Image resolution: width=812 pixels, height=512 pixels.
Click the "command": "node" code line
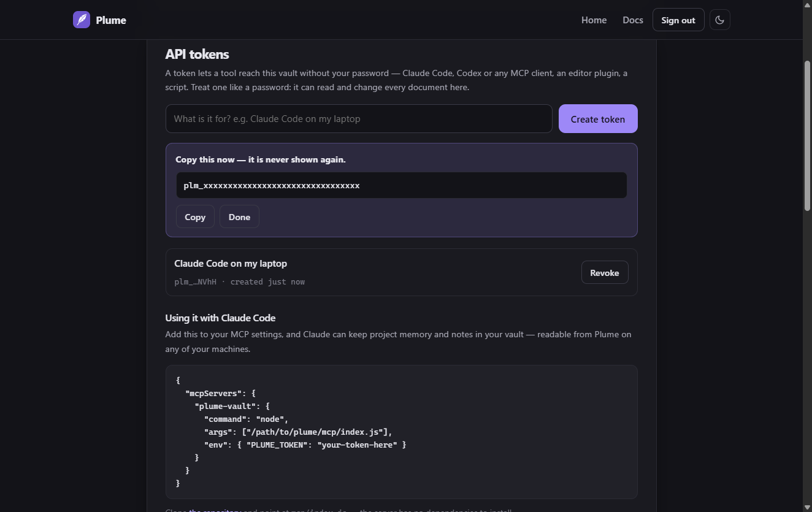247,419
